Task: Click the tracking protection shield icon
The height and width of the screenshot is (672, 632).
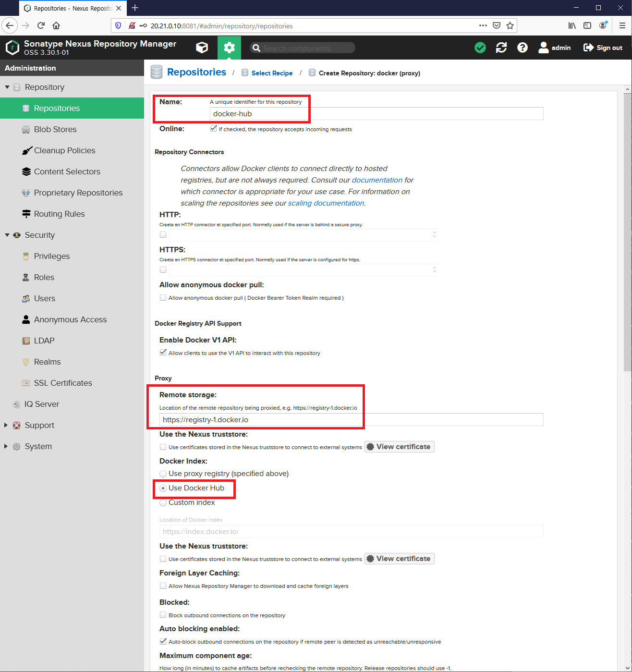Action: click(x=118, y=25)
